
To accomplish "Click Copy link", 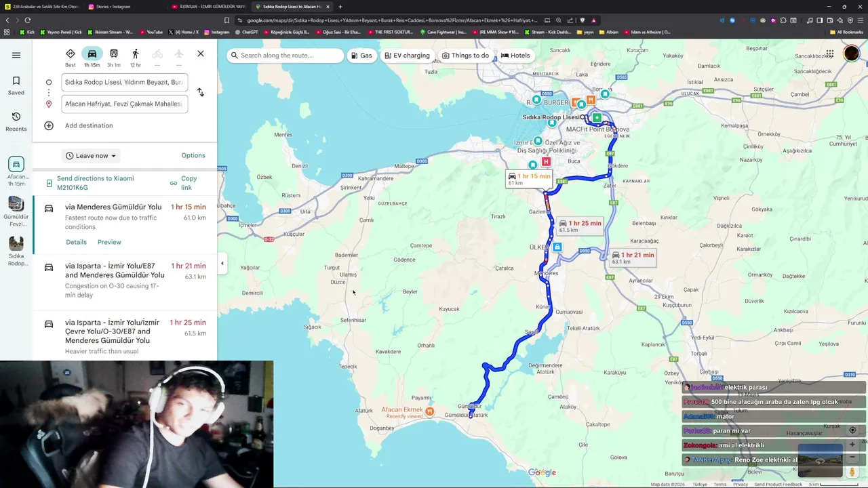I will point(184,183).
